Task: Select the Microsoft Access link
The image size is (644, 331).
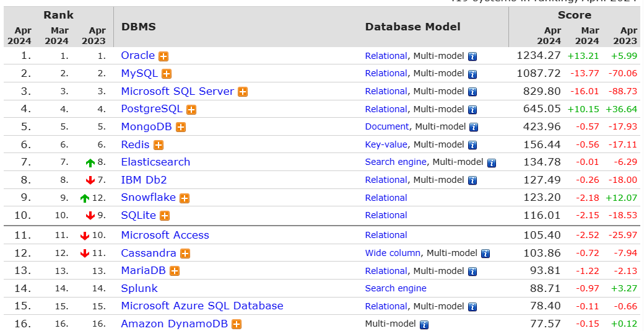Action: 165,235
